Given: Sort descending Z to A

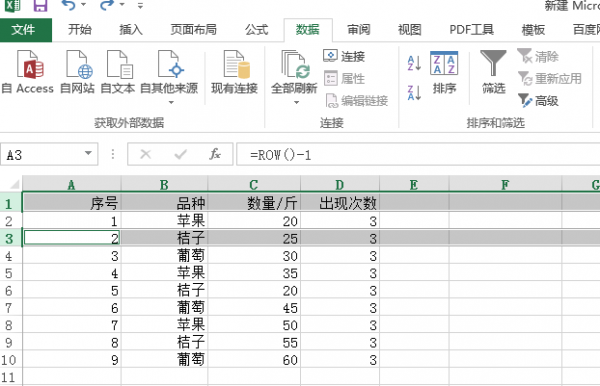Looking at the screenshot, I should pyautogui.click(x=414, y=93).
